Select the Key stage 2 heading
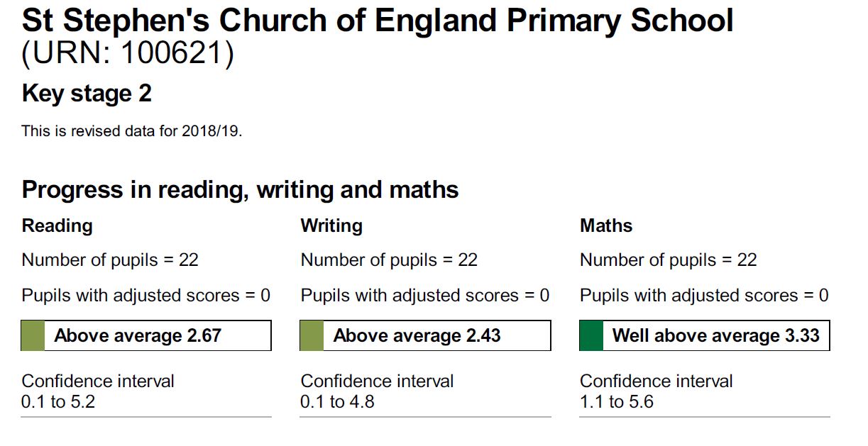868x446 pixels. pyautogui.click(x=87, y=94)
